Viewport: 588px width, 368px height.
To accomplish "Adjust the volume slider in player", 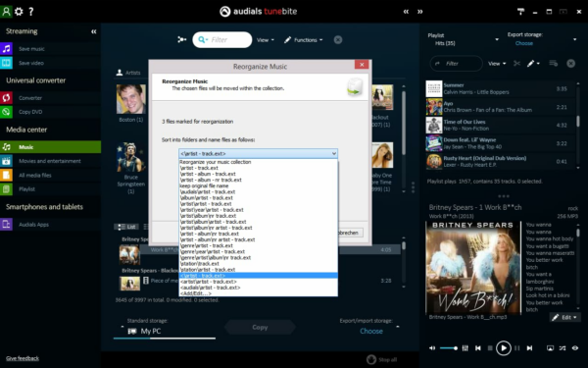I will pyautogui.click(x=449, y=348).
